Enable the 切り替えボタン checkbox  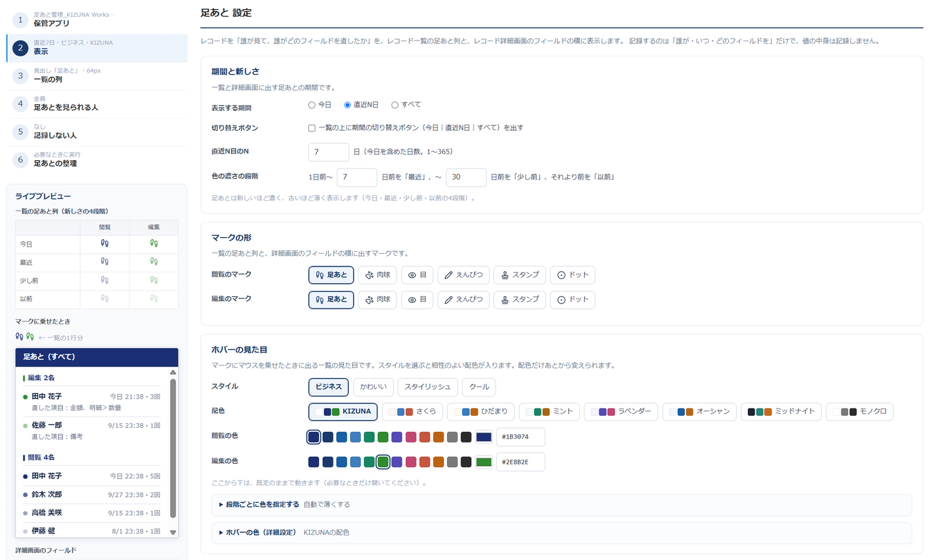click(x=312, y=128)
